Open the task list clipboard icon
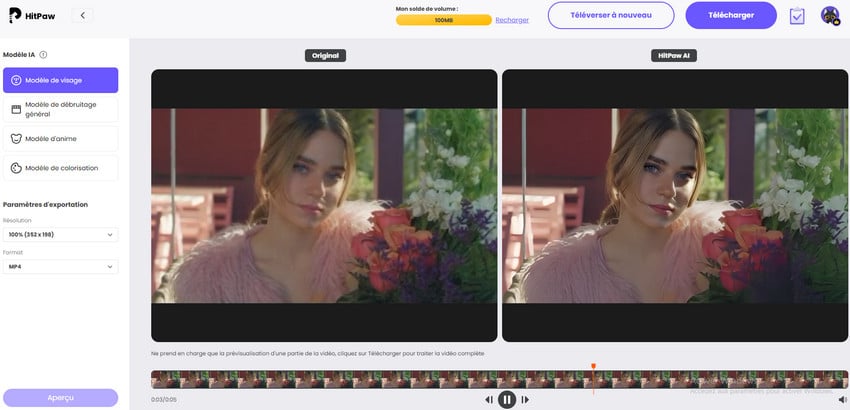Viewport: 850px width, 410px height. click(797, 16)
